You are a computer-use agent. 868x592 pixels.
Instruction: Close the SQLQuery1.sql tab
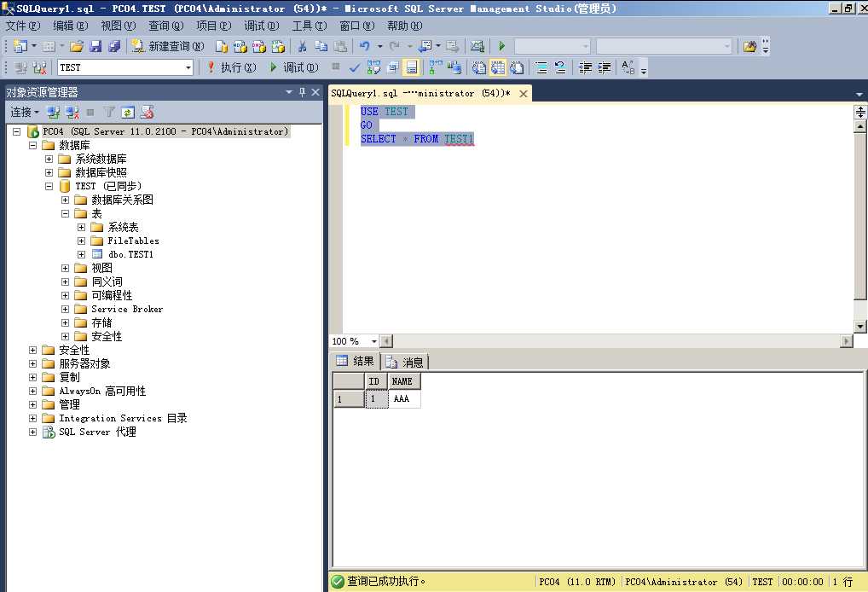(524, 94)
